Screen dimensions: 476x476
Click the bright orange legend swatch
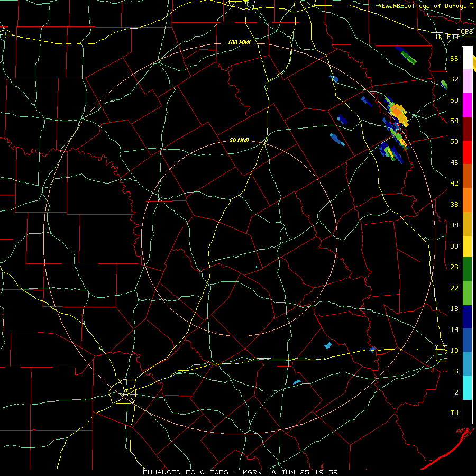tap(467, 200)
